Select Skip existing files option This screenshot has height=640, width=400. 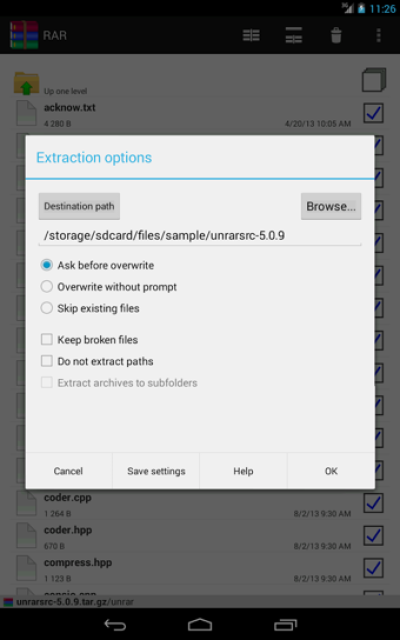pos(90,308)
